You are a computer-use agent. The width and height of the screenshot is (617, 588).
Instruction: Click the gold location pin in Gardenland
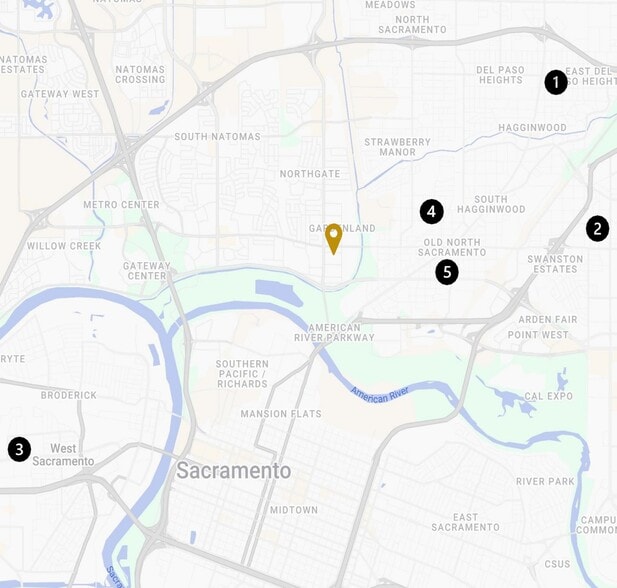tap(333, 239)
